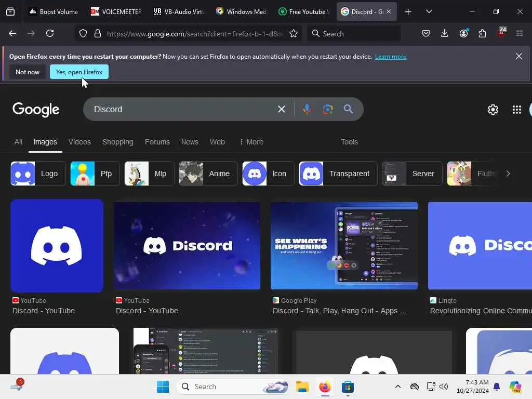532x399 pixels.
Task: Click the Firefox taskbar icon
Action: (325, 387)
